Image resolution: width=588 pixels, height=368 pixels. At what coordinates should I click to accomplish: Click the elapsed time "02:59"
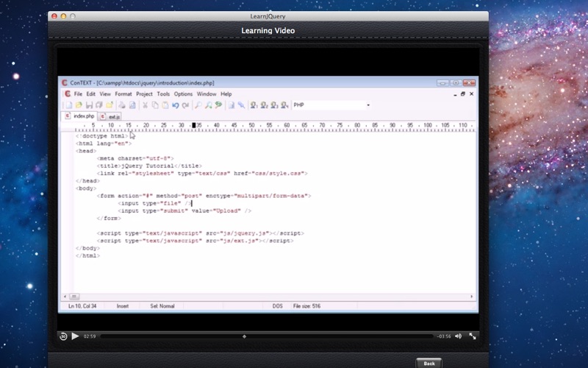[x=90, y=336]
